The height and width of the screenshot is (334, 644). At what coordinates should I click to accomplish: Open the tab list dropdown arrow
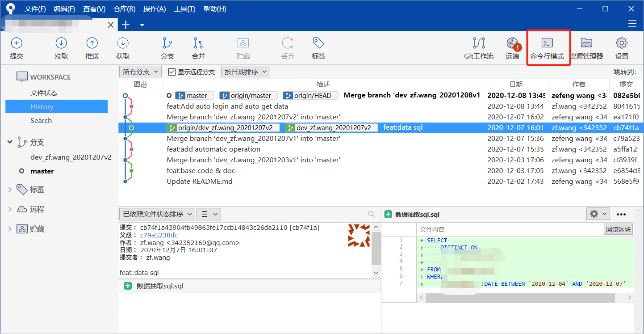(142, 25)
